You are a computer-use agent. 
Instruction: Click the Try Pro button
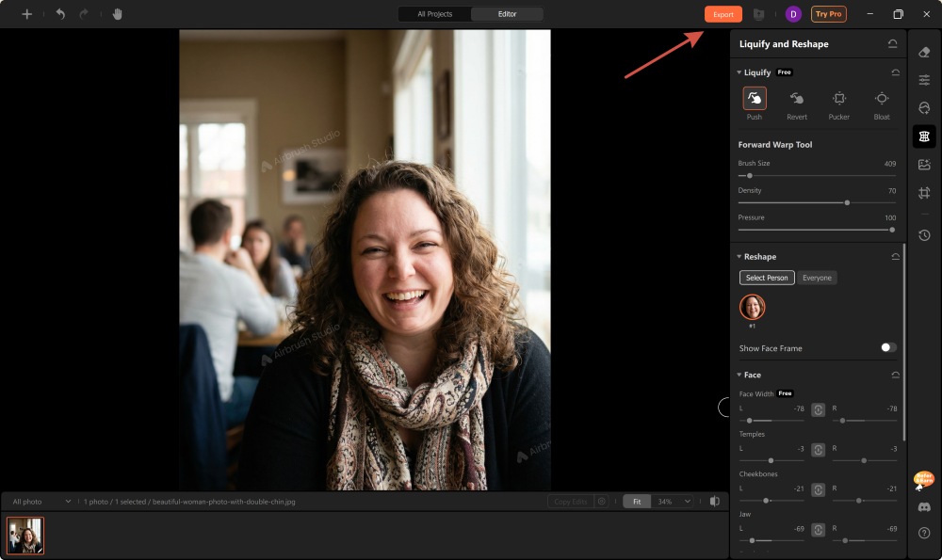829,14
